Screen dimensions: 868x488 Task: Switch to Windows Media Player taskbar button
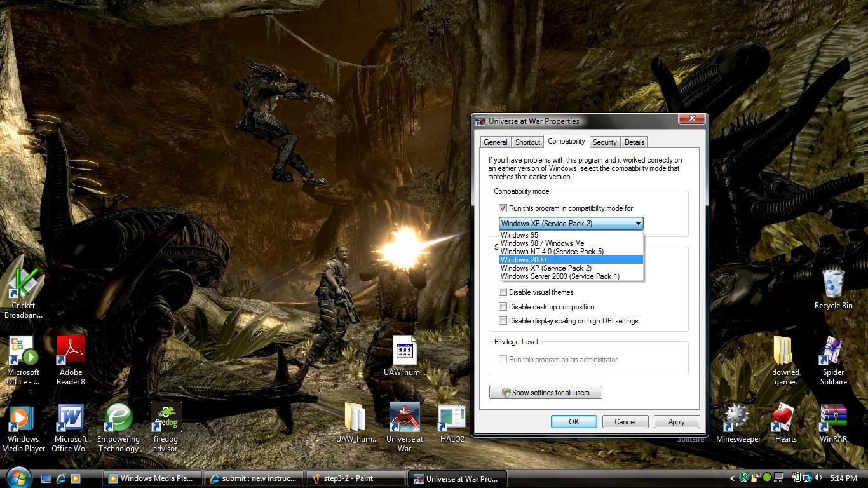coord(153,478)
